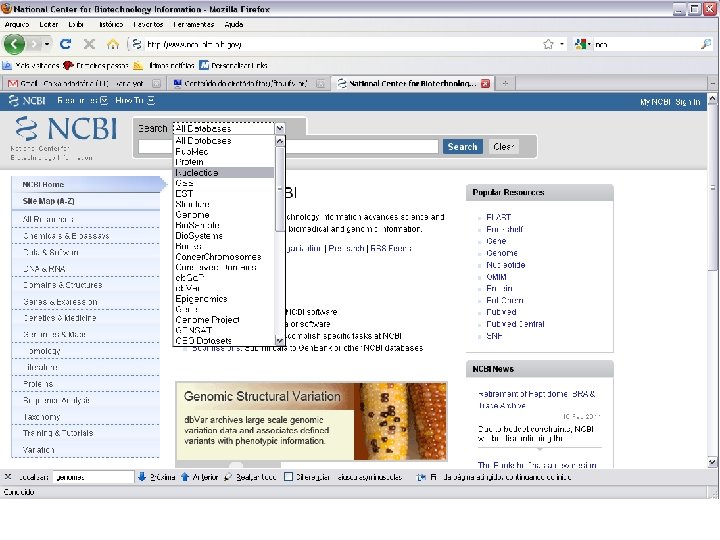Screen dimensions: 720x540
Task: Click the Clear button
Action: pos(503,147)
